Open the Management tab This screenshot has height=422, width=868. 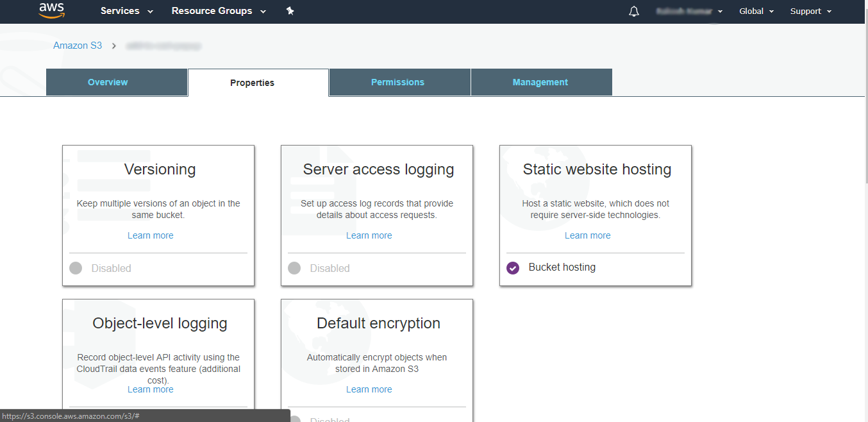[x=540, y=82]
